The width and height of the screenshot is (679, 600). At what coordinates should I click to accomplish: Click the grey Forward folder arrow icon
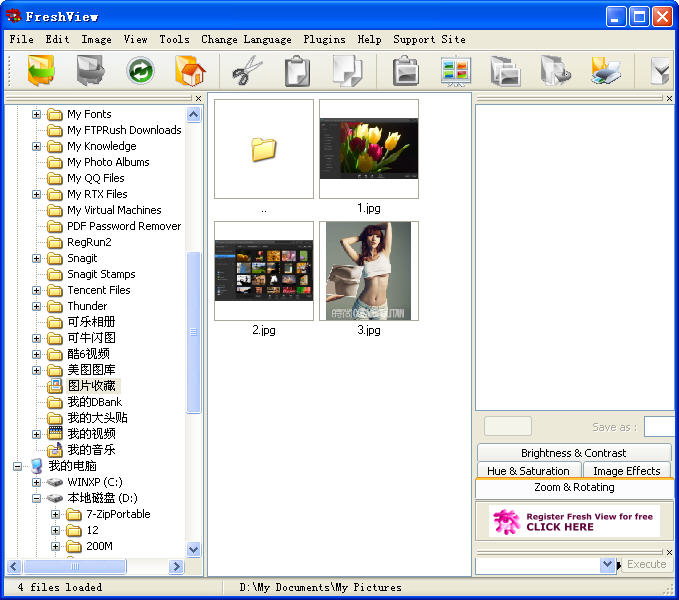[x=91, y=71]
